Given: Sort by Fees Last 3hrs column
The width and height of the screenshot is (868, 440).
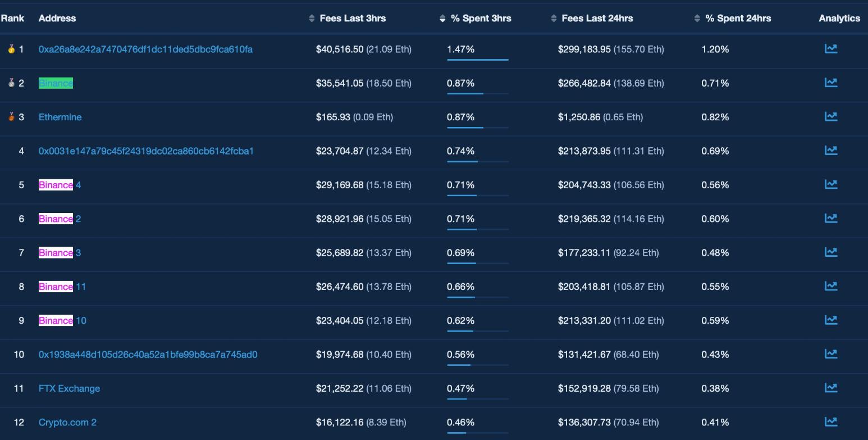Looking at the screenshot, I should [352, 19].
